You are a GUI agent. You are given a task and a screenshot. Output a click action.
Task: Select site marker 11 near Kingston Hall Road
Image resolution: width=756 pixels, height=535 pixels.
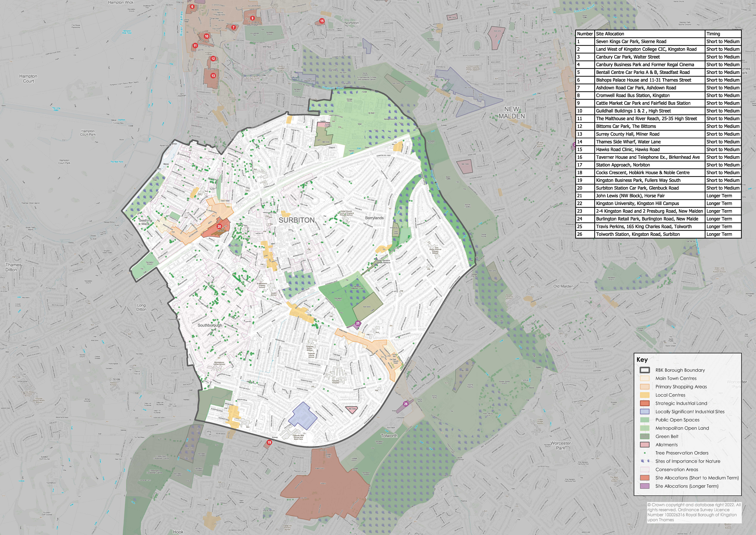[x=195, y=46]
